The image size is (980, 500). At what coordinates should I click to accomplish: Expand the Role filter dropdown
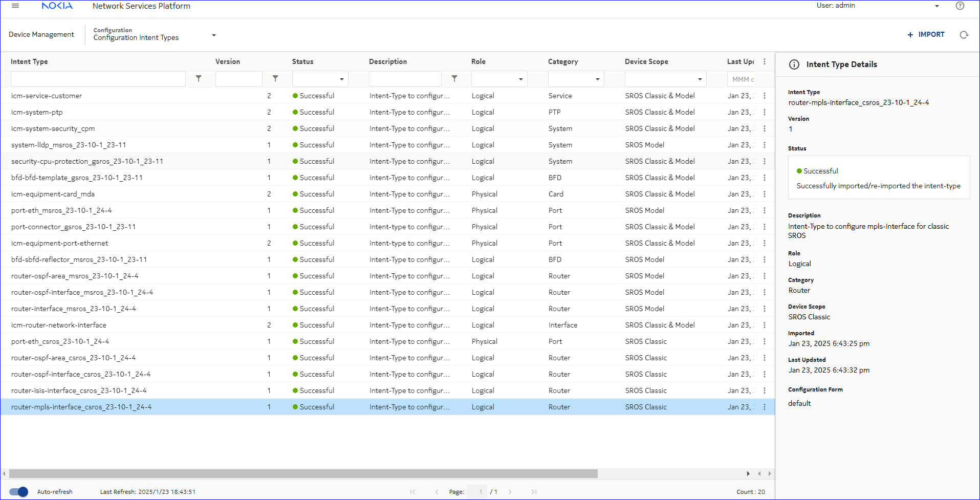click(520, 79)
